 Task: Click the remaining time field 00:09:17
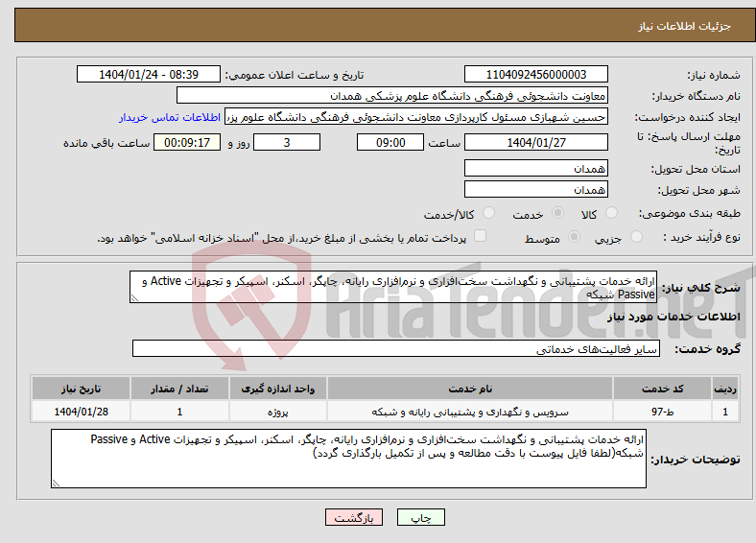click(187, 142)
